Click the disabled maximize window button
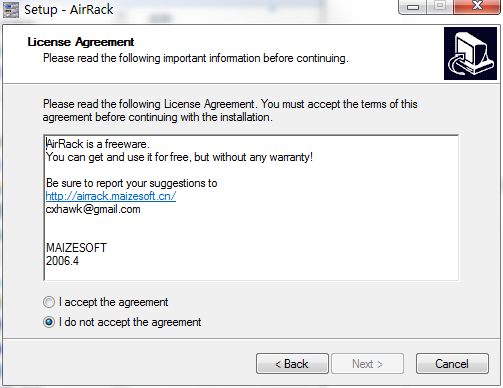 tap(440, 7)
